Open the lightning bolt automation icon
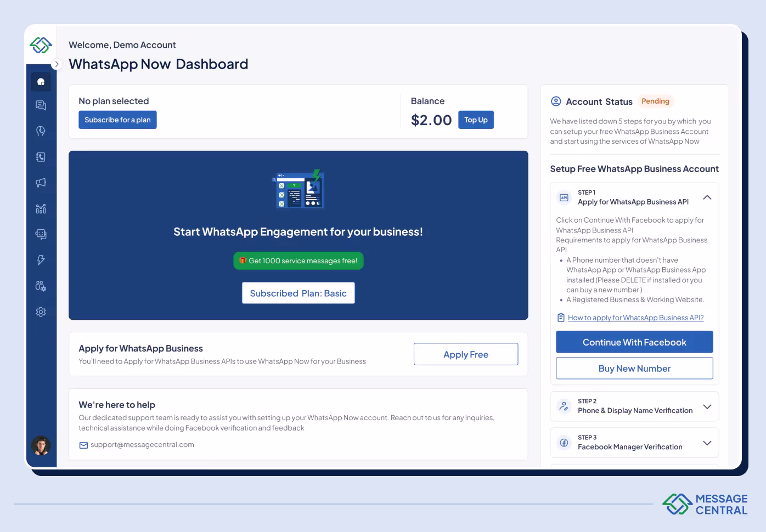Image resolution: width=766 pixels, height=532 pixels. [x=41, y=260]
